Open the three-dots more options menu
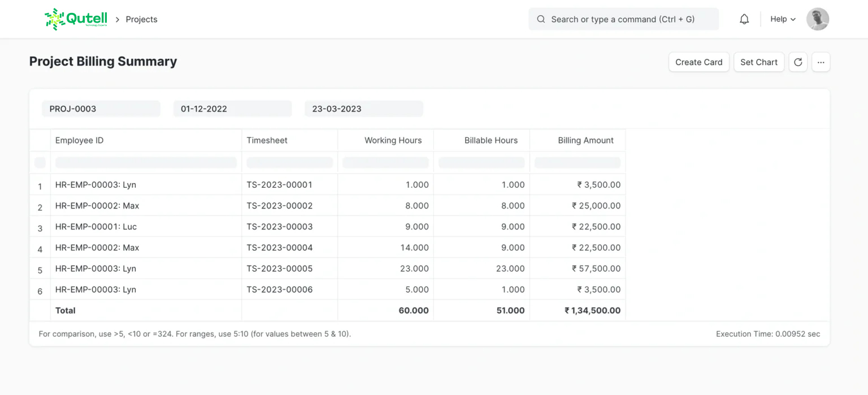 coord(821,62)
